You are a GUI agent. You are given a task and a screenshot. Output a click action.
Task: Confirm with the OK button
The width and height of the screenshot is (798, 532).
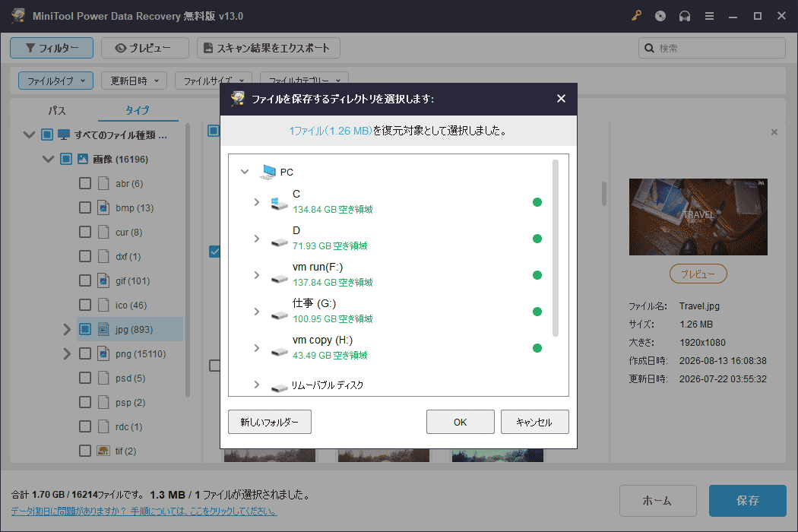460,422
